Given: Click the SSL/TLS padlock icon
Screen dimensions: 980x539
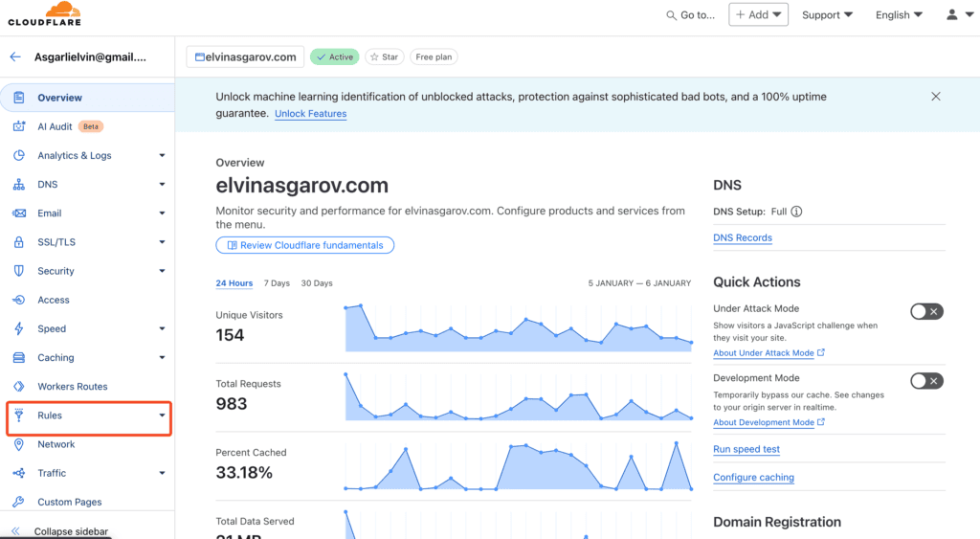Looking at the screenshot, I should pos(19,242).
